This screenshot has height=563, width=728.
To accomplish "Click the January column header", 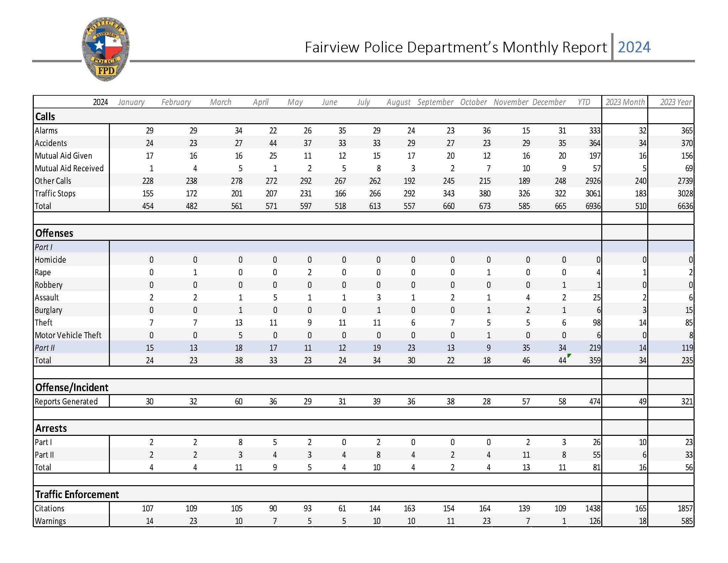I will tap(131, 102).
